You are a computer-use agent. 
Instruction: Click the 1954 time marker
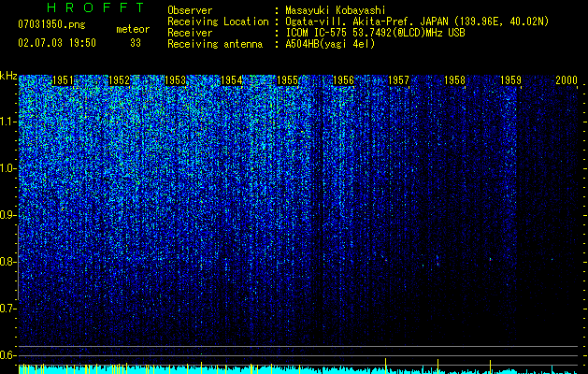coord(232,80)
